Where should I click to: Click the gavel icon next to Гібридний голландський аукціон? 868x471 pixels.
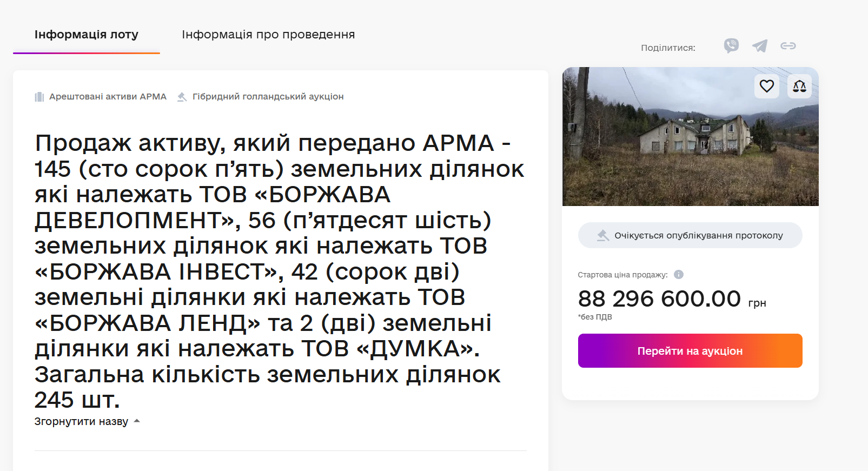[182, 96]
